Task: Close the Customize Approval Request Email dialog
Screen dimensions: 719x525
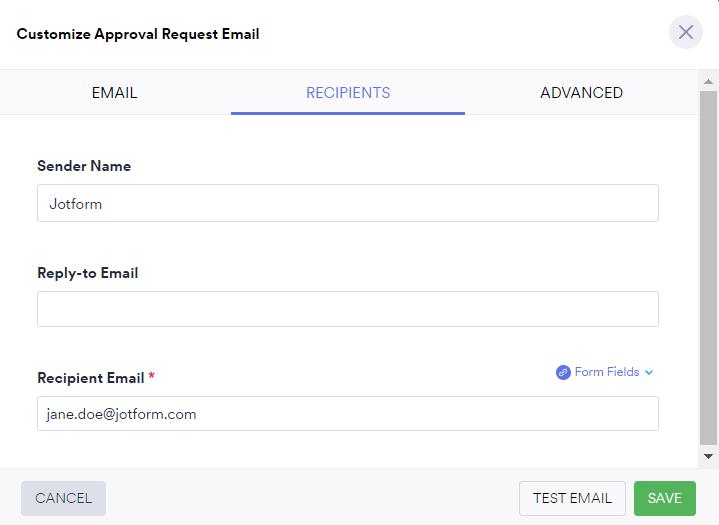Action: click(685, 33)
